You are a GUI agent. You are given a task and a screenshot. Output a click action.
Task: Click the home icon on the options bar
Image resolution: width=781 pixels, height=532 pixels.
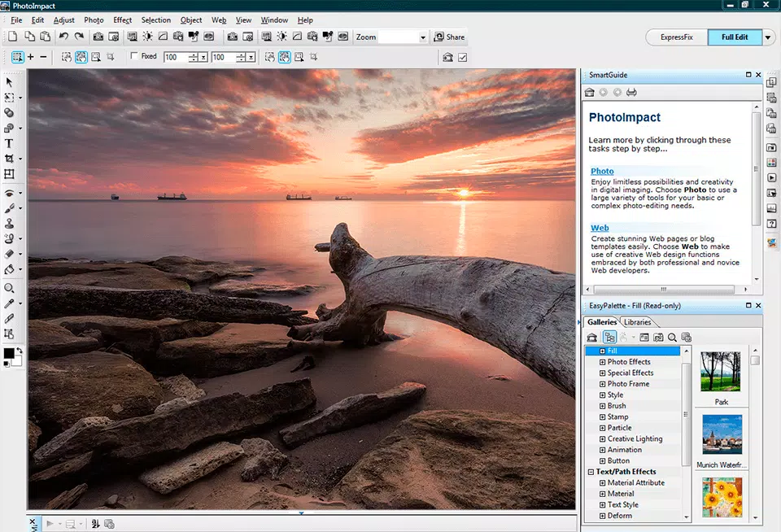click(447, 57)
